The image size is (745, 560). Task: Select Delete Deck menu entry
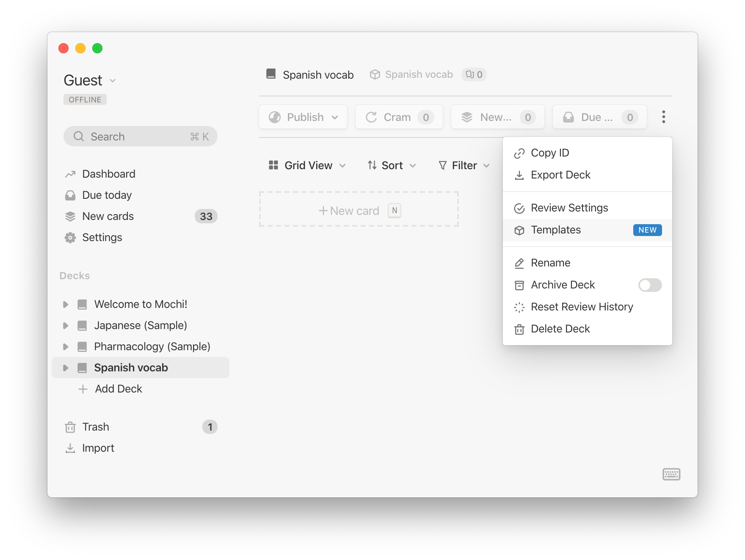(x=588, y=329)
